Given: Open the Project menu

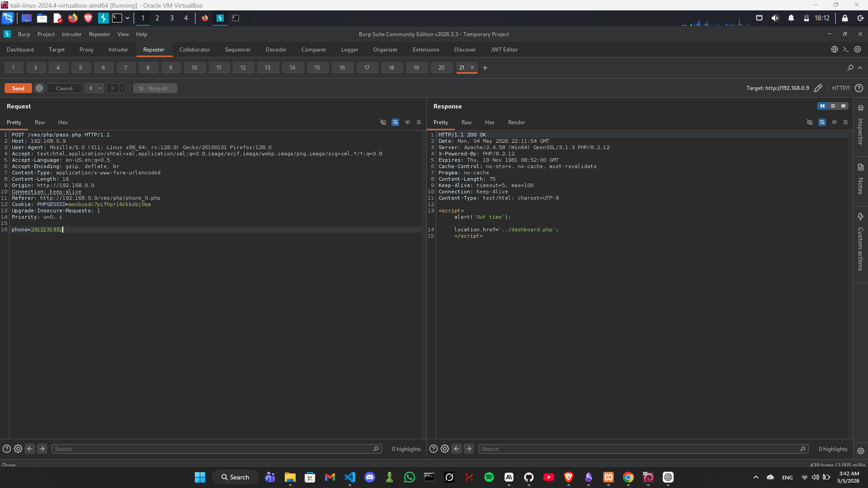Looking at the screenshot, I should (46, 34).
